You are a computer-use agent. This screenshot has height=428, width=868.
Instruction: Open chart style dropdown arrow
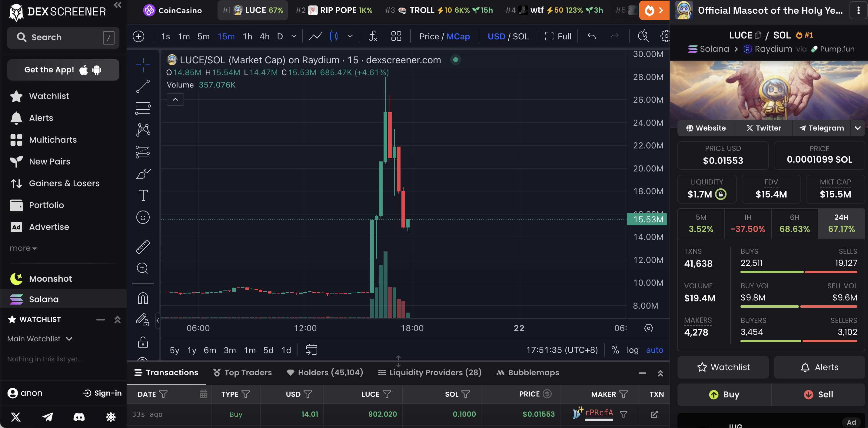[x=350, y=36]
